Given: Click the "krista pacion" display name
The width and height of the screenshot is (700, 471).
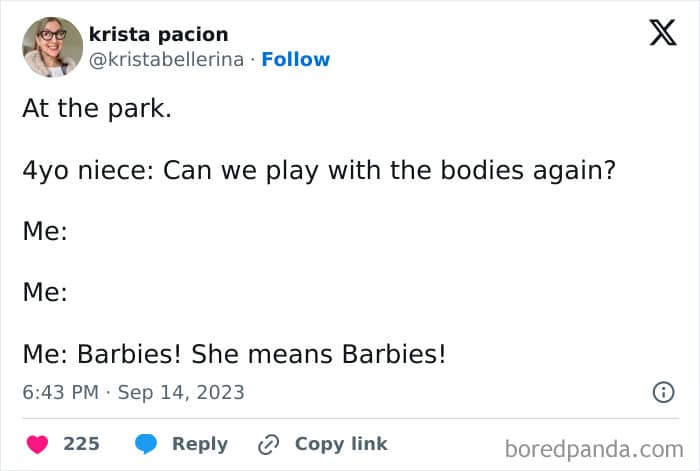Looking at the screenshot, I should (158, 35).
